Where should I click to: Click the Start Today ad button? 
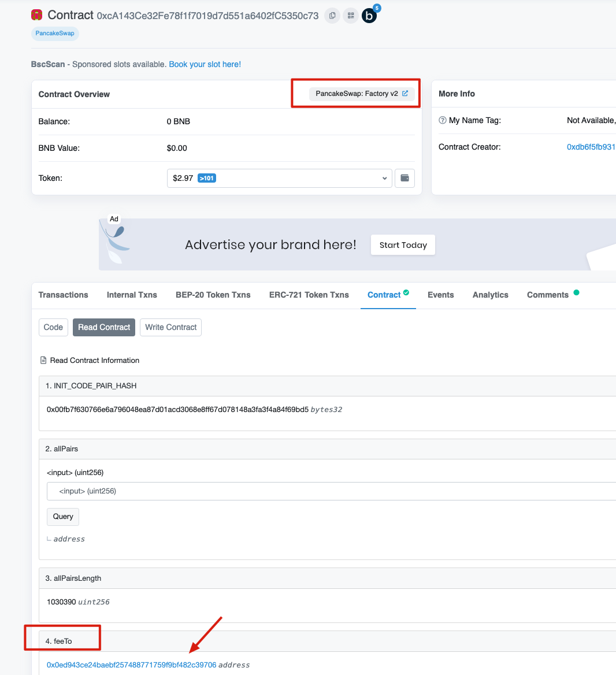click(403, 245)
